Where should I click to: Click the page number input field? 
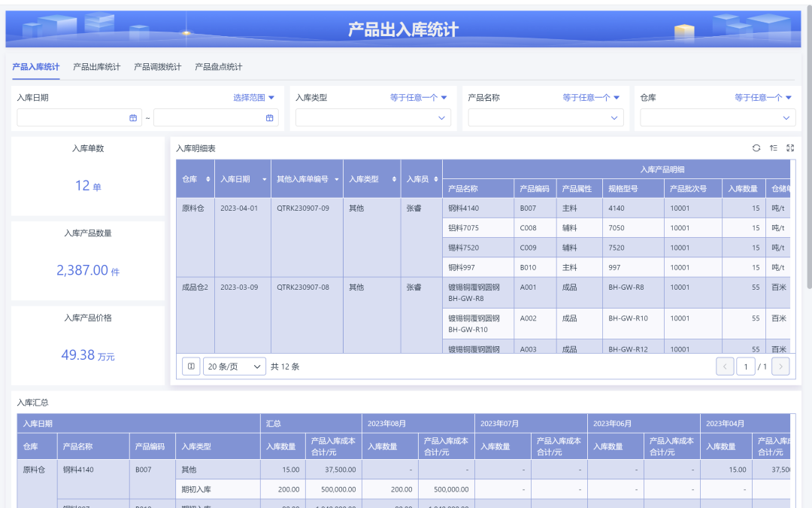point(747,366)
